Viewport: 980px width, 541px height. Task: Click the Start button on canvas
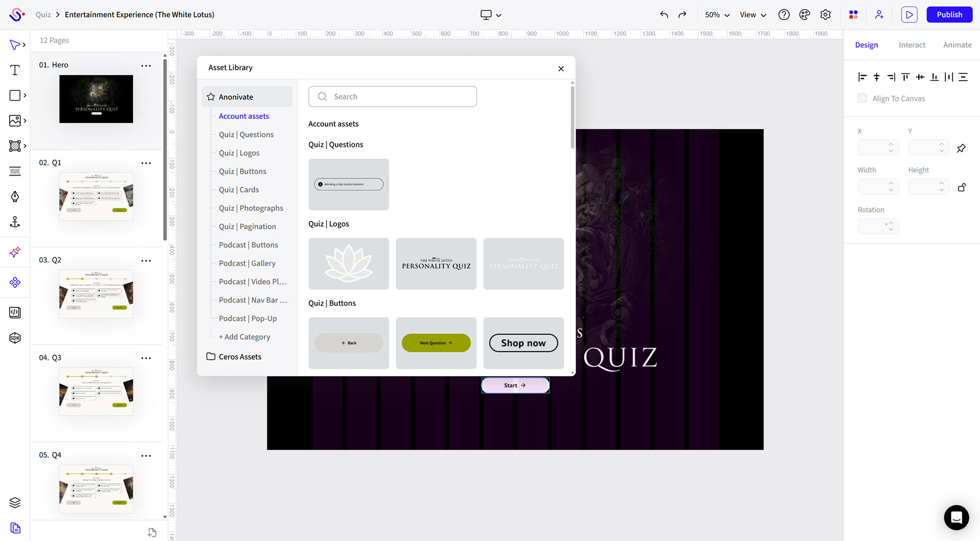(516, 385)
